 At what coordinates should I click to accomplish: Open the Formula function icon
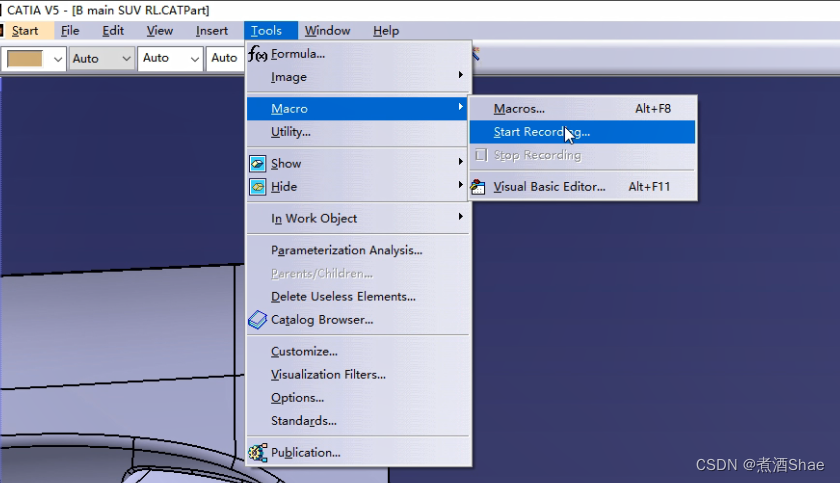click(x=258, y=54)
